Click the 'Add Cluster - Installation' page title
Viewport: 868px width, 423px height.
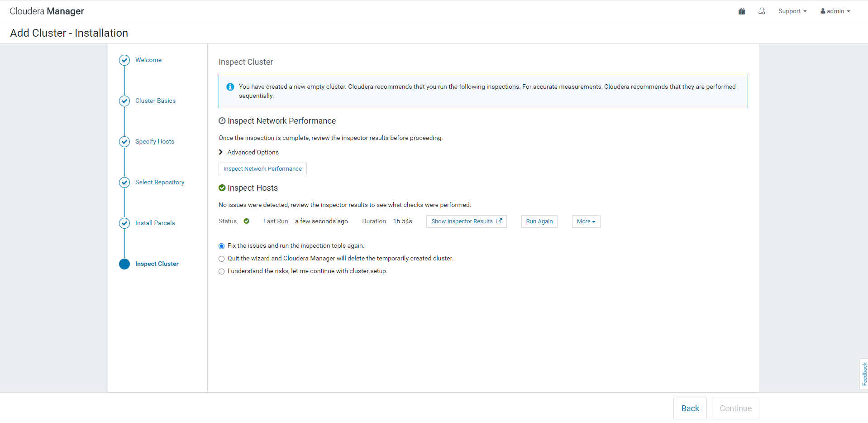(x=69, y=33)
